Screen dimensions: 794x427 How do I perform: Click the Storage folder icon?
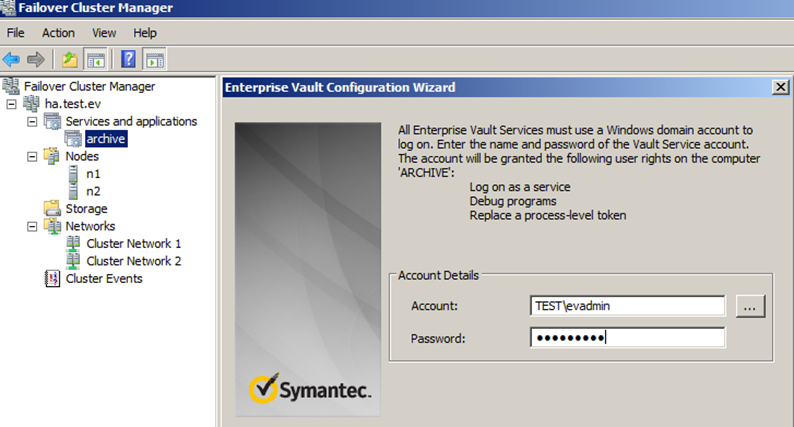pyautogui.click(x=52, y=208)
